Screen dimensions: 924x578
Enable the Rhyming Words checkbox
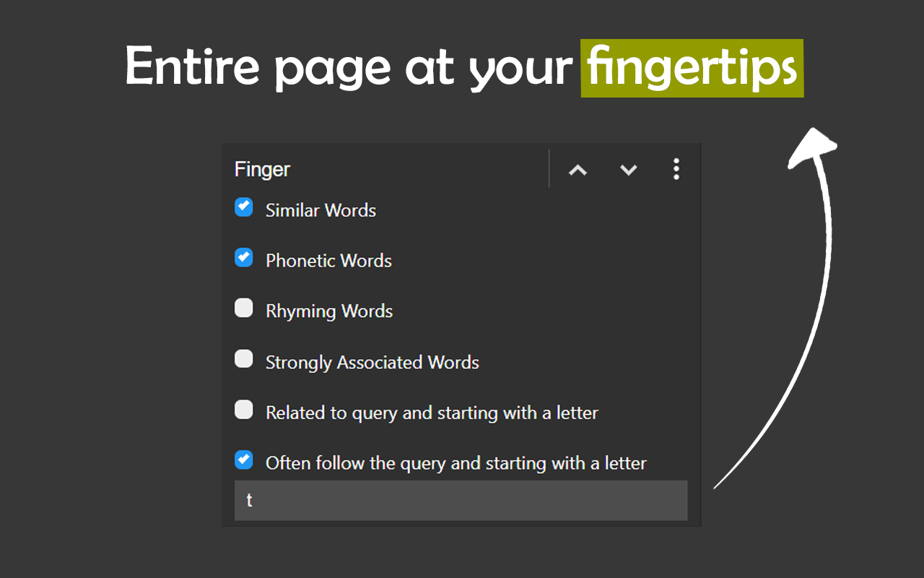point(244,309)
